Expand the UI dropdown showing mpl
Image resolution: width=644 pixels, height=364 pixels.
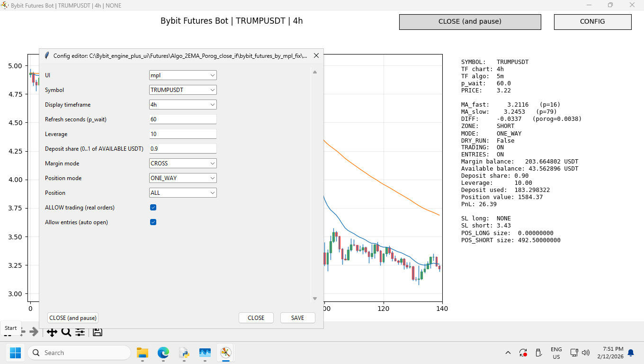pyautogui.click(x=183, y=75)
